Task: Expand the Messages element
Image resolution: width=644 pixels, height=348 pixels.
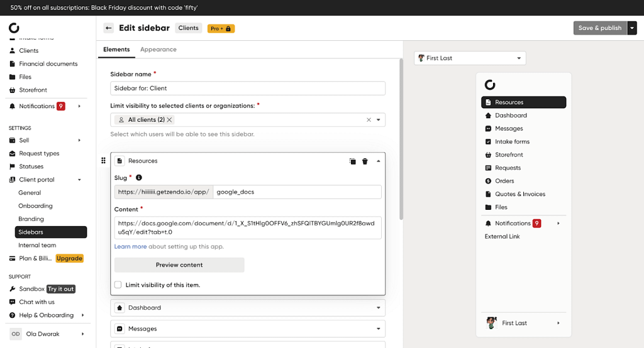Action: pos(378,329)
